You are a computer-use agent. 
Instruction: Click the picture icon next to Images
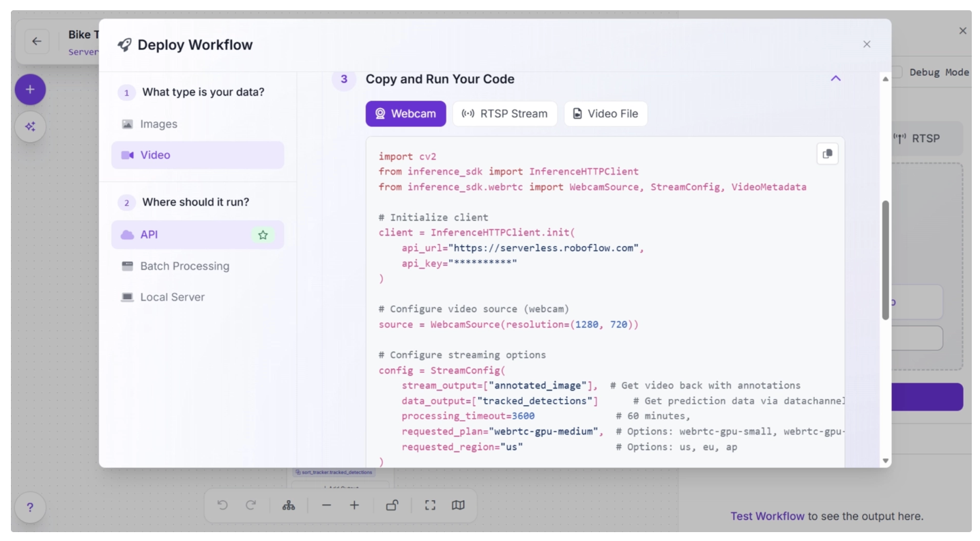(x=128, y=124)
